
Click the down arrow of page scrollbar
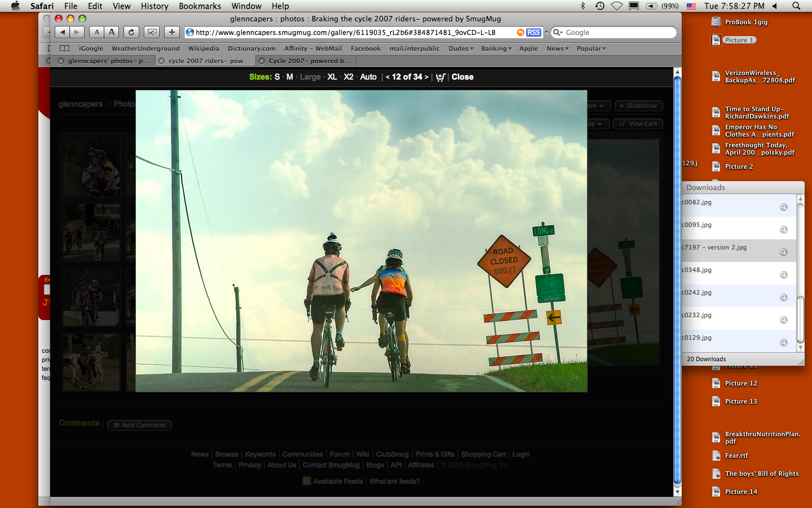(678, 492)
